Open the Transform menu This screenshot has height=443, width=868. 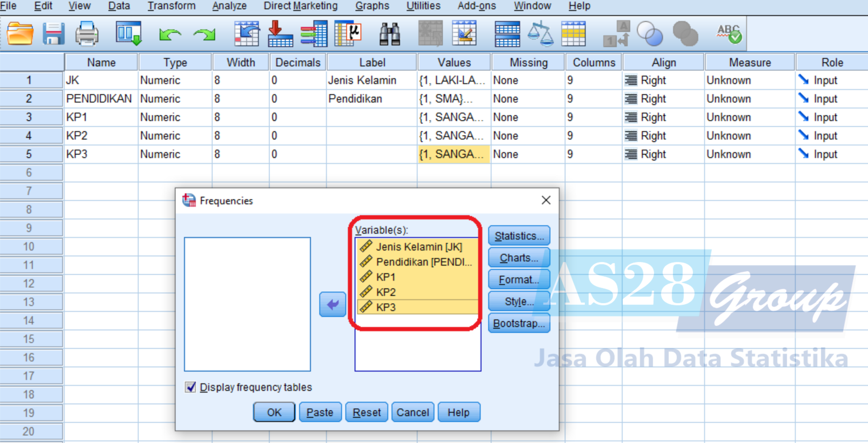tap(171, 6)
